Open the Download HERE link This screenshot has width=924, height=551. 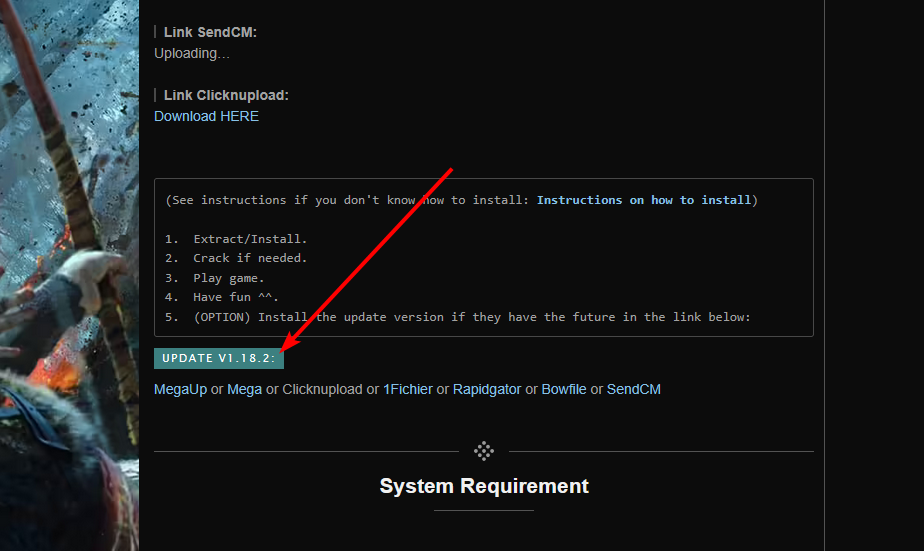pos(206,116)
